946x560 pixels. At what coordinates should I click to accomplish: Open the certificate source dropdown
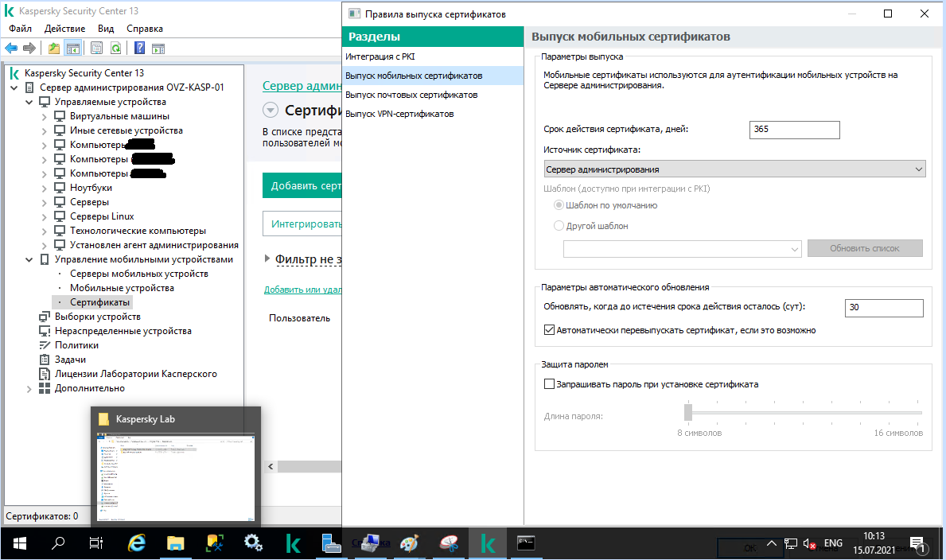point(734,169)
